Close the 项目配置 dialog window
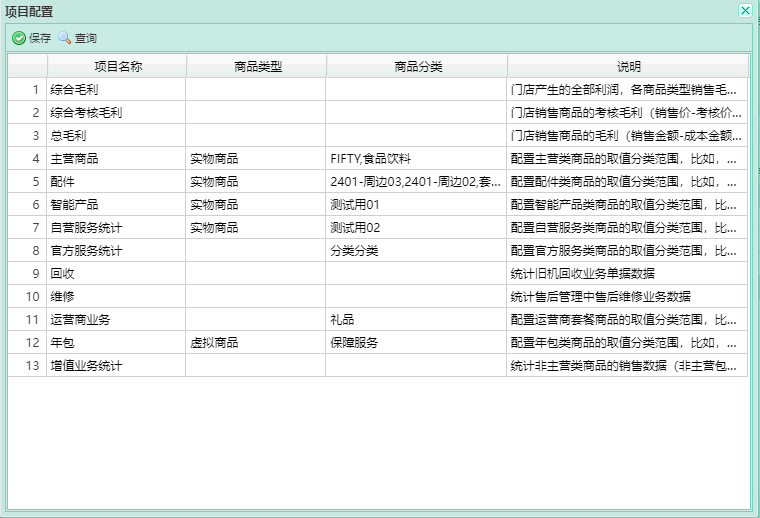This screenshot has height=518, width=760. 745,10
